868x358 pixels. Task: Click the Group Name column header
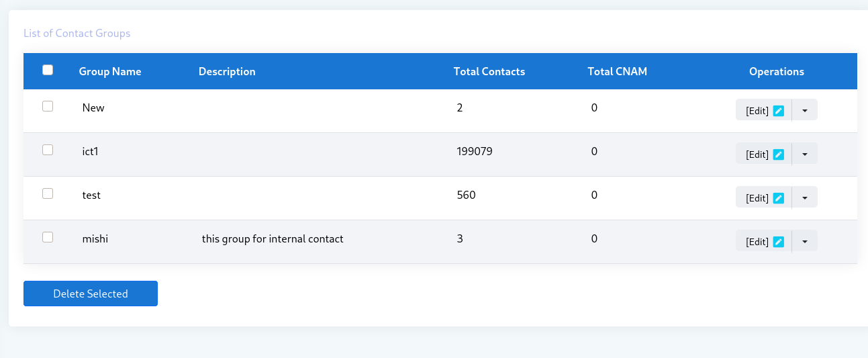pos(110,71)
